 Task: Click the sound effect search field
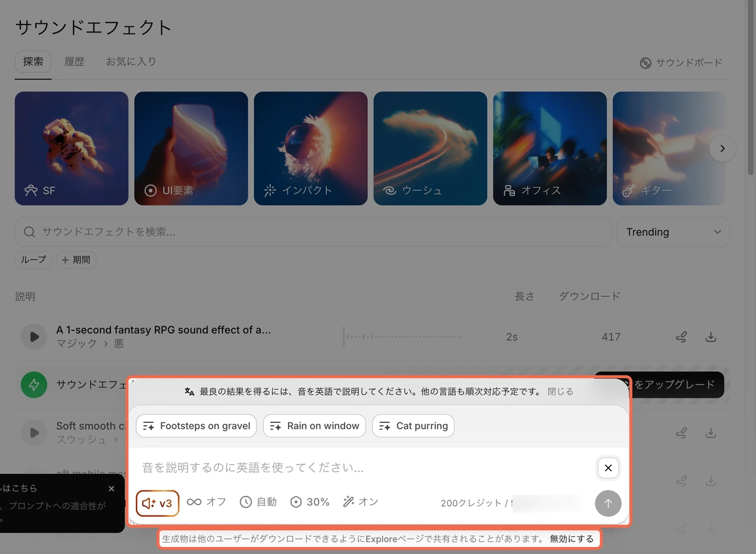(313, 232)
